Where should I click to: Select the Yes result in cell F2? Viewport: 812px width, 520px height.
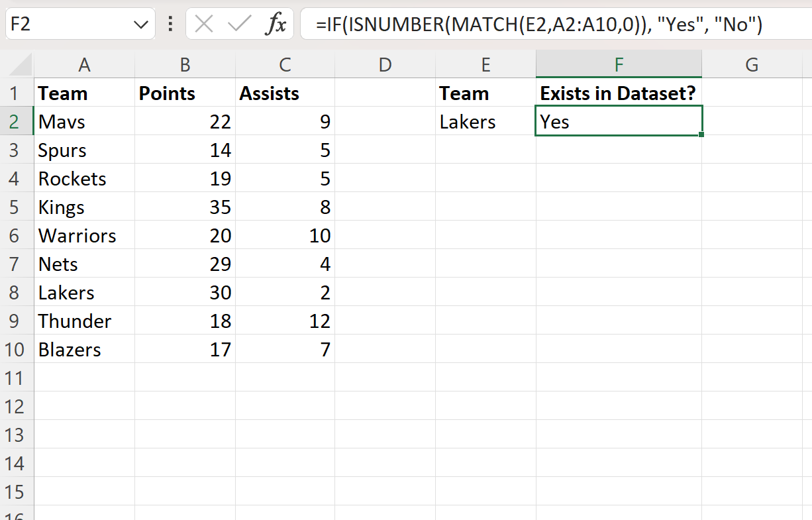coord(619,121)
